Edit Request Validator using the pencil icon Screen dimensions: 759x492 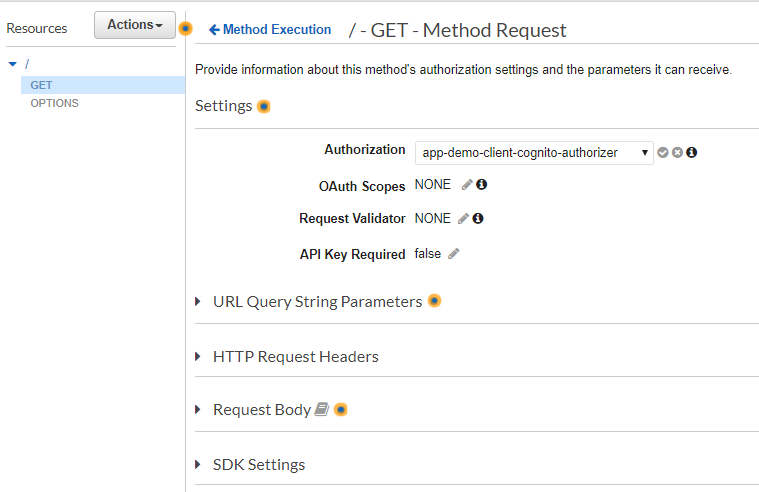coord(463,219)
